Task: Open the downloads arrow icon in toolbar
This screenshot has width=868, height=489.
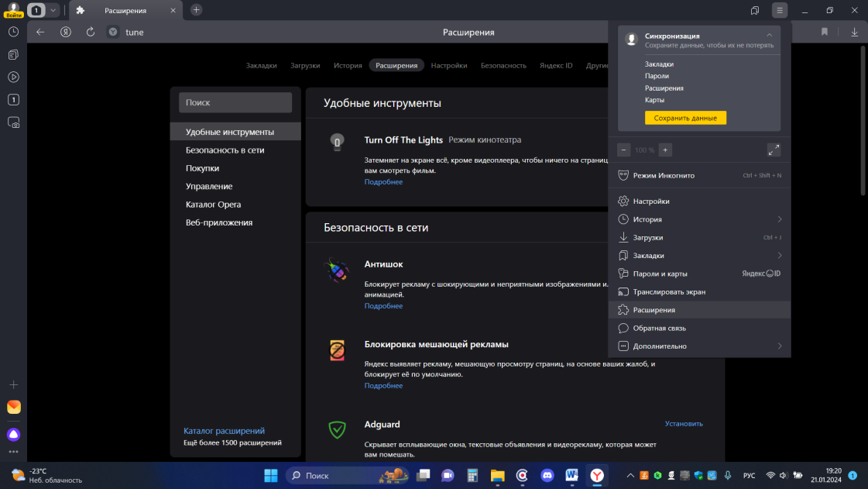Action: (854, 32)
